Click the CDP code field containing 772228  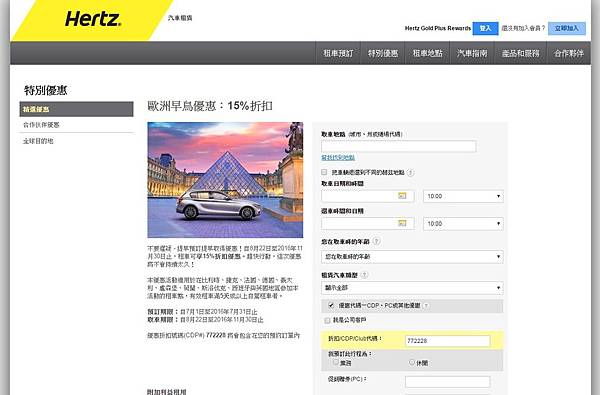pos(447,341)
